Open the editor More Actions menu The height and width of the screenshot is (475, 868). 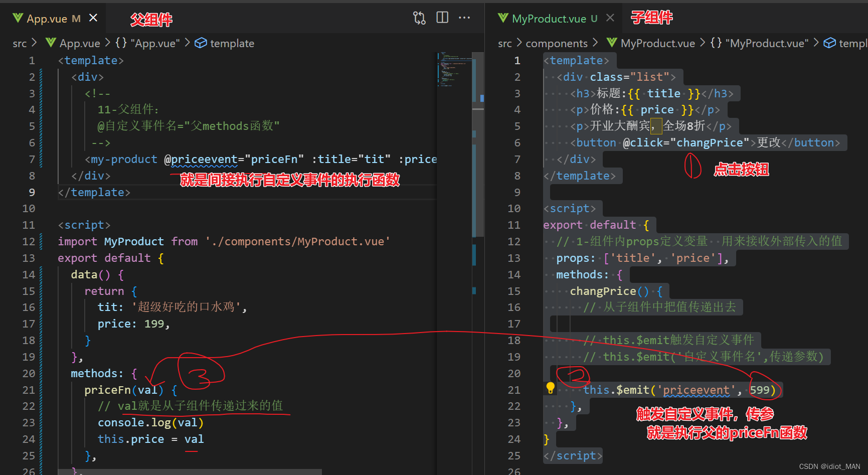coord(464,18)
